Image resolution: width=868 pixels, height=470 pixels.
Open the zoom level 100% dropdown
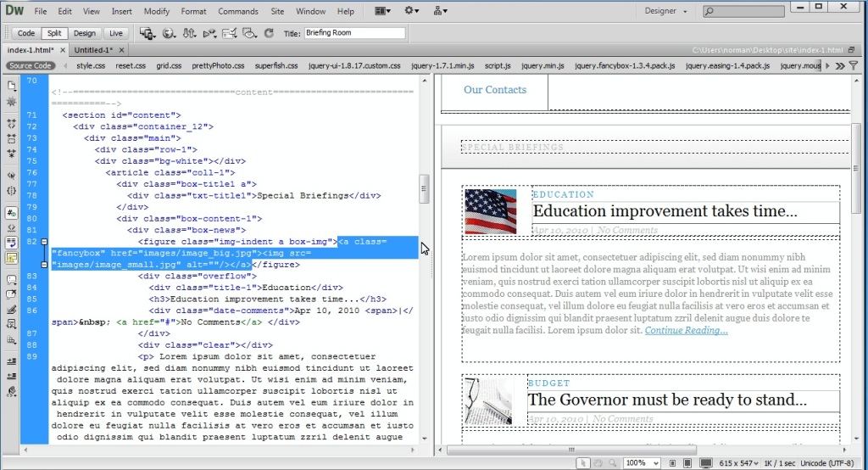pyautogui.click(x=655, y=463)
